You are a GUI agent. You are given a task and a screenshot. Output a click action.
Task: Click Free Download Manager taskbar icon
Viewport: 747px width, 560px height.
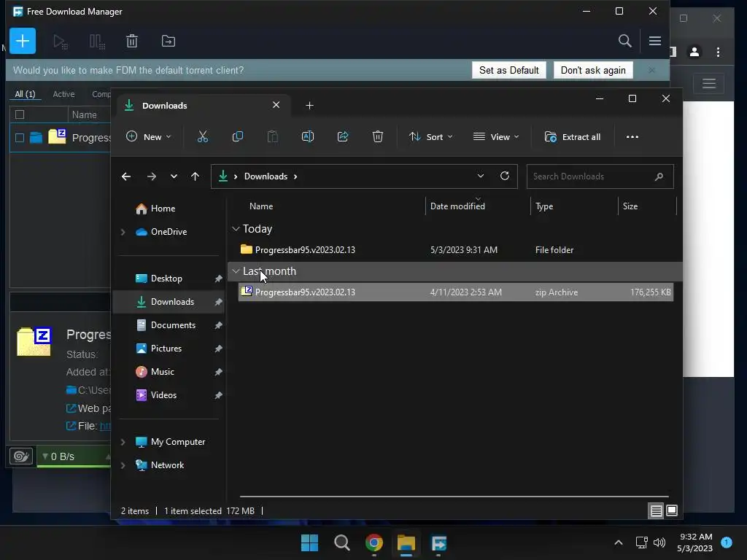click(x=438, y=542)
